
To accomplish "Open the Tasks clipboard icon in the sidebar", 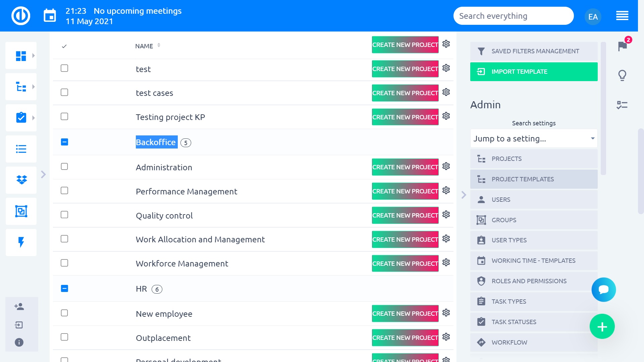I will [x=21, y=117].
